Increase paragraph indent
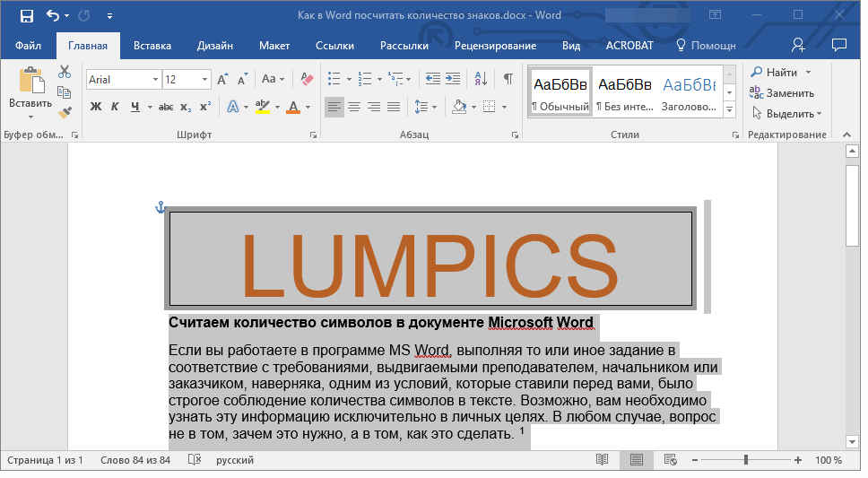 click(453, 79)
